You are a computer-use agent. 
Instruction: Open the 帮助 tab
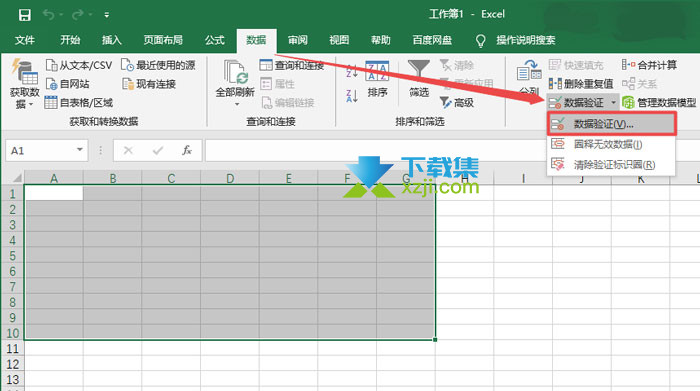(380, 40)
